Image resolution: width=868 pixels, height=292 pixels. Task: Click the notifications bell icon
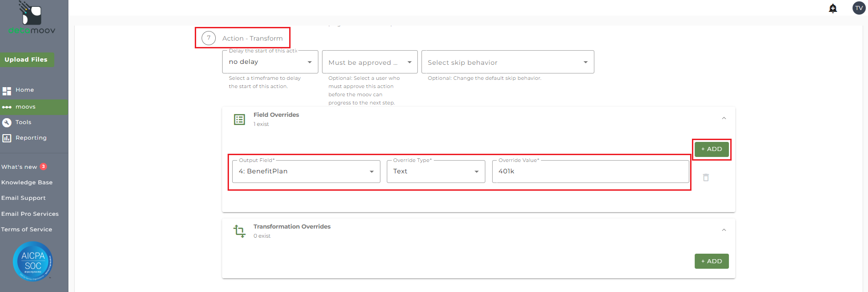click(x=833, y=8)
